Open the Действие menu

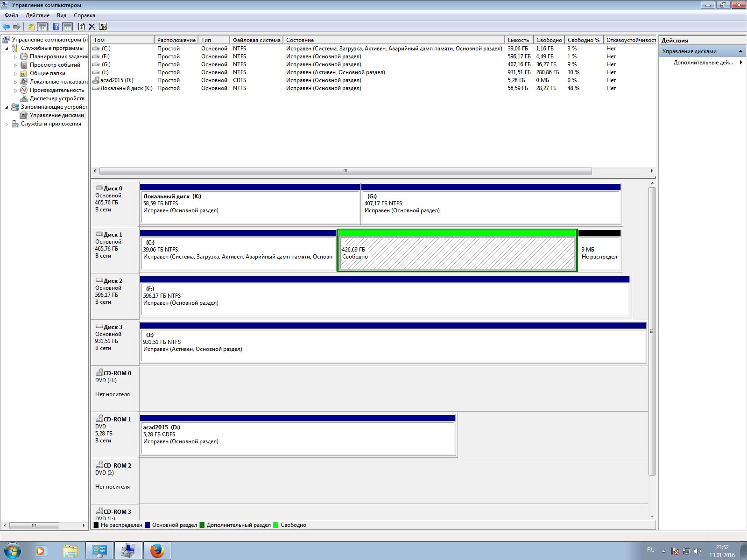tap(37, 15)
